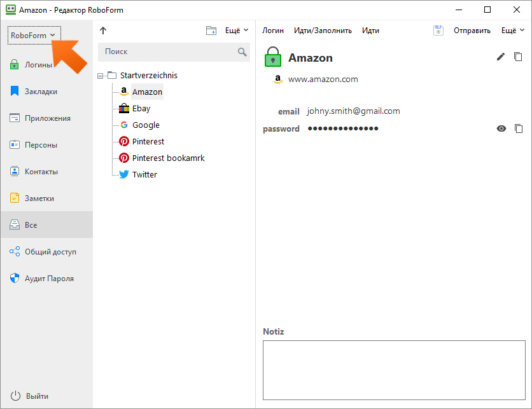Open the Закладки bookmarks section
Viewport: 532px width, 409px height.
click(46, 91)
